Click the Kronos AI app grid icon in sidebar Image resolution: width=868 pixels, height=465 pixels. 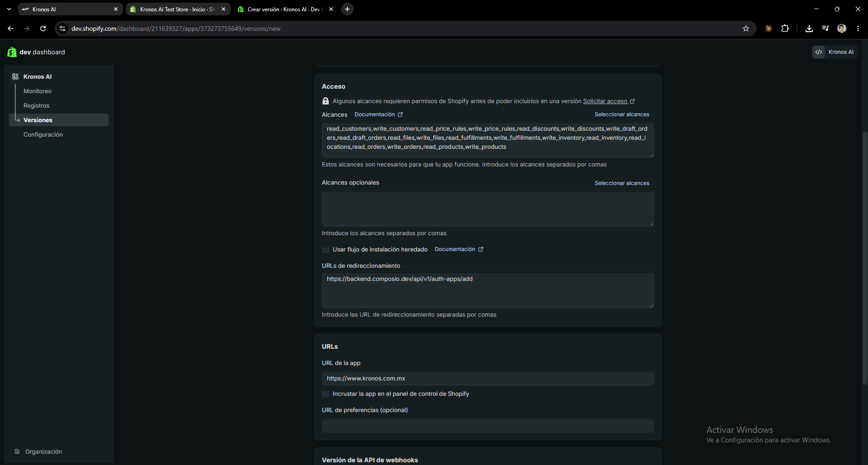[x=15, y=76]
